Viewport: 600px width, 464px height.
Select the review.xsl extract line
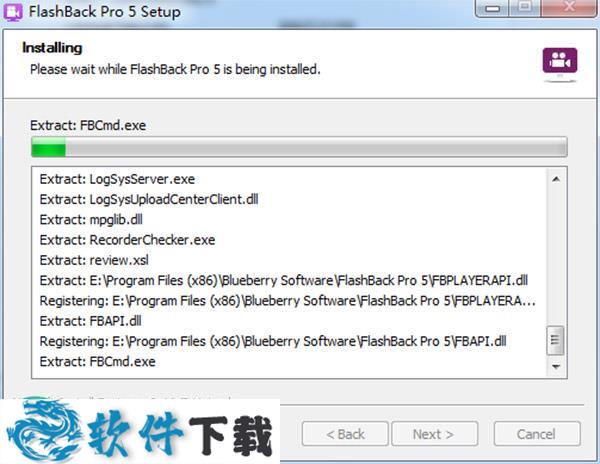(x=94, y=260)
